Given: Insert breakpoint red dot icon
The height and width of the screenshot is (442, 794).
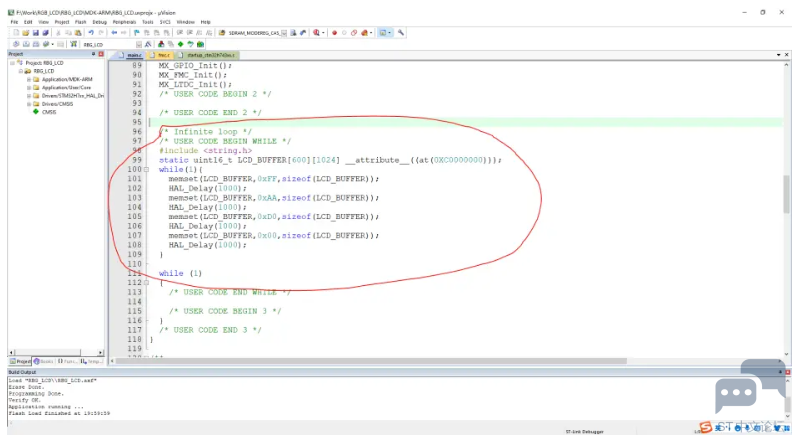Looking at the screenshot, I should tap(334, 33).
